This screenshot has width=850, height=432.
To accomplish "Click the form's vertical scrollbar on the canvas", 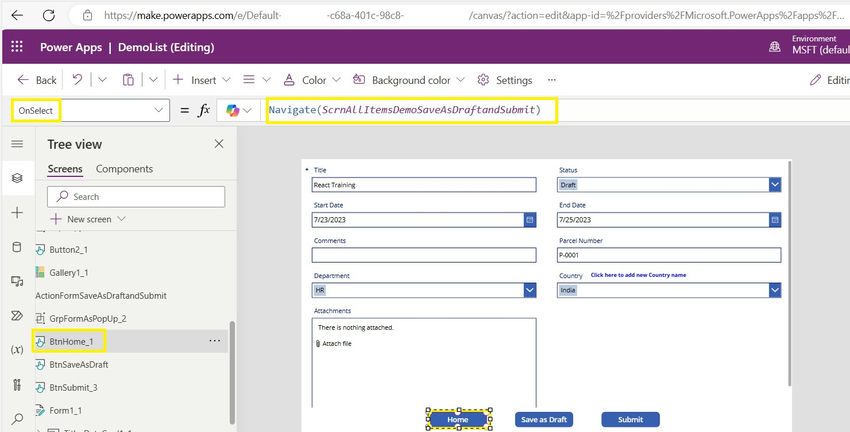I will [x=789, y=273].
